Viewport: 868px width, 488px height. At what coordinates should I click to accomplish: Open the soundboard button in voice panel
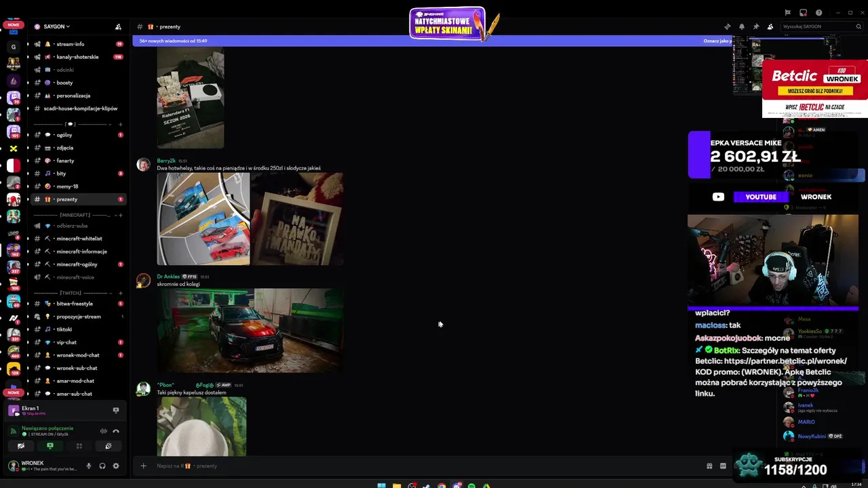(x=108, y=446)
